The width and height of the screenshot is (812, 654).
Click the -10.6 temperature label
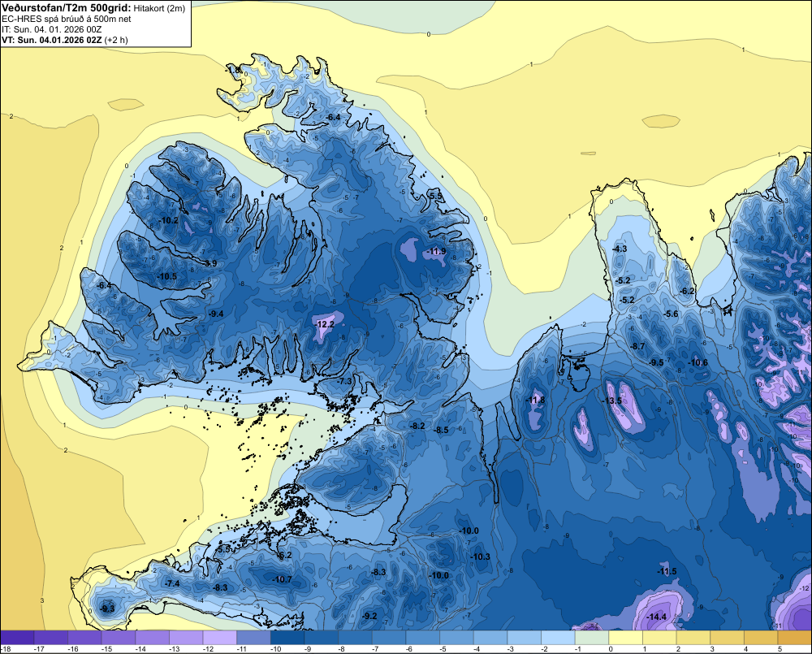(x=698, y=362)
